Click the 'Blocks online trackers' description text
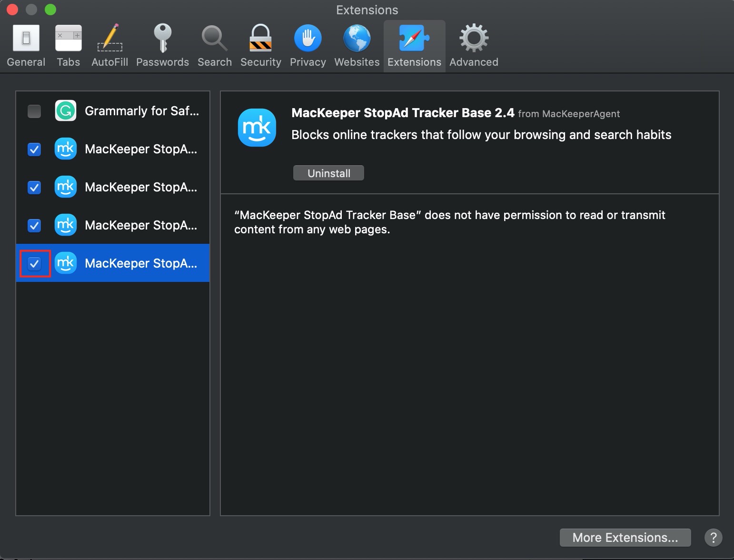Screen dimensions: 734x560 pyautogui.click(x=481, y=135)
